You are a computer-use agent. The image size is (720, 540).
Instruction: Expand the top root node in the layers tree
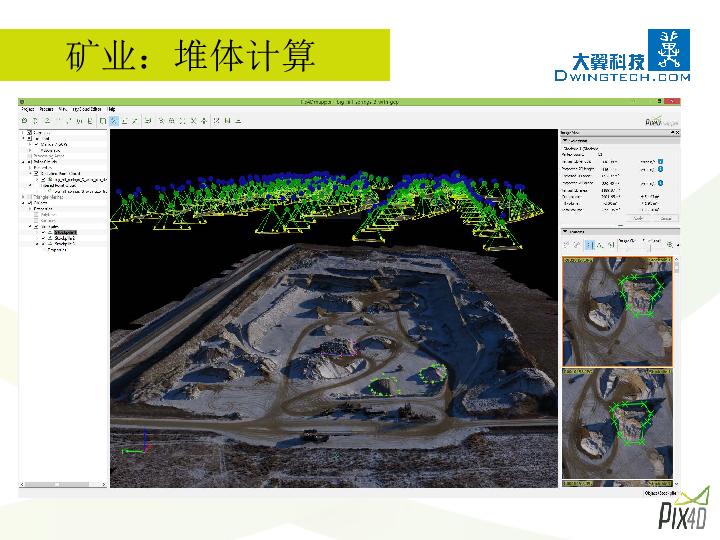[x=23, y=133]
